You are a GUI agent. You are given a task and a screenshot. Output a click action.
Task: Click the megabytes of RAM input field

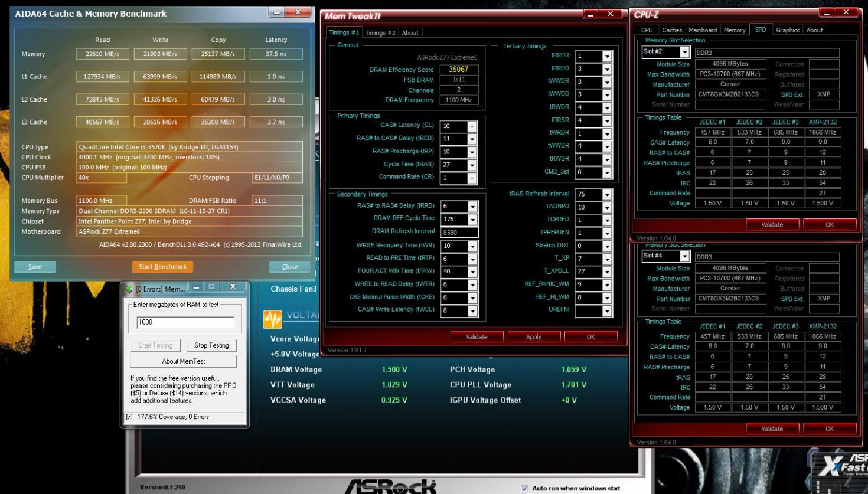tap(185, 322)
